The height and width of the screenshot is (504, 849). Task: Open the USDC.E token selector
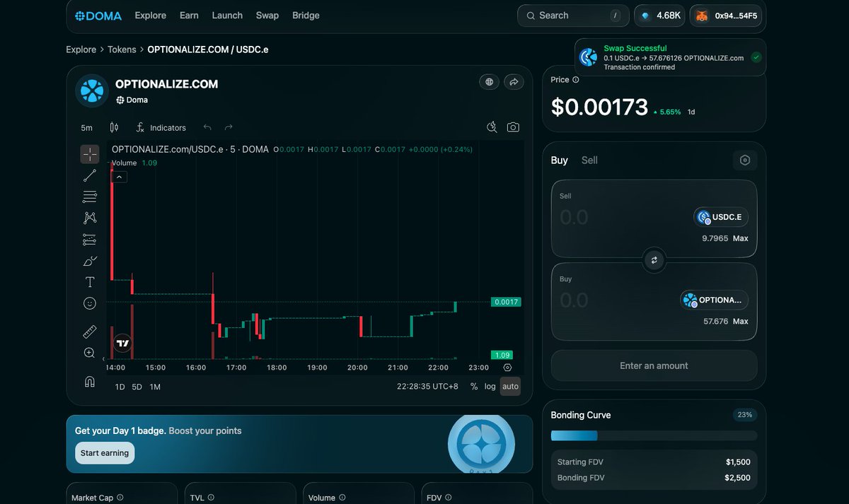(x=721, y=217)
